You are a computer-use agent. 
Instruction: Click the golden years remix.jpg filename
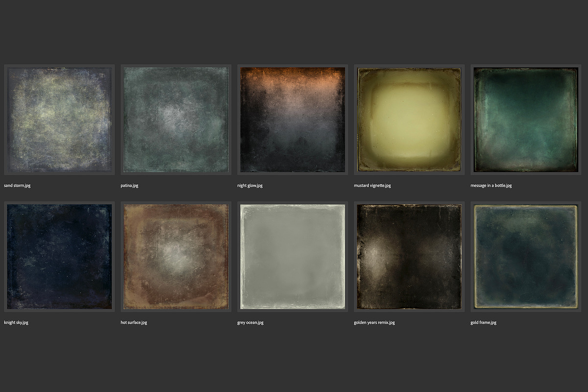(x=374, y=322)
